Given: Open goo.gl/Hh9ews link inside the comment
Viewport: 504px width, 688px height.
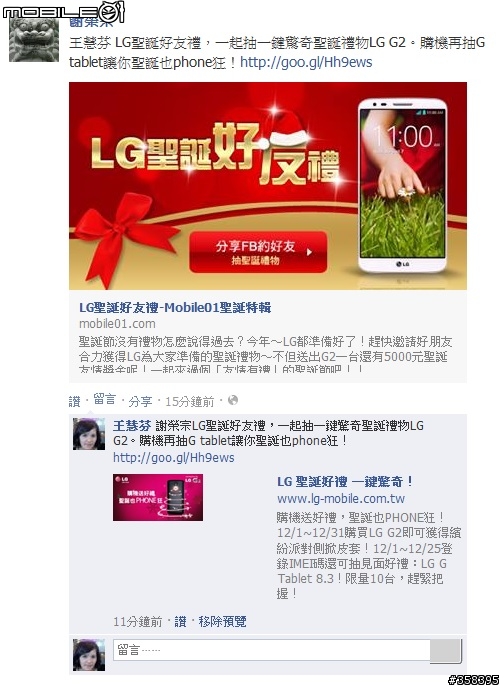Looking at the screenshot, I should pos(174,458).
